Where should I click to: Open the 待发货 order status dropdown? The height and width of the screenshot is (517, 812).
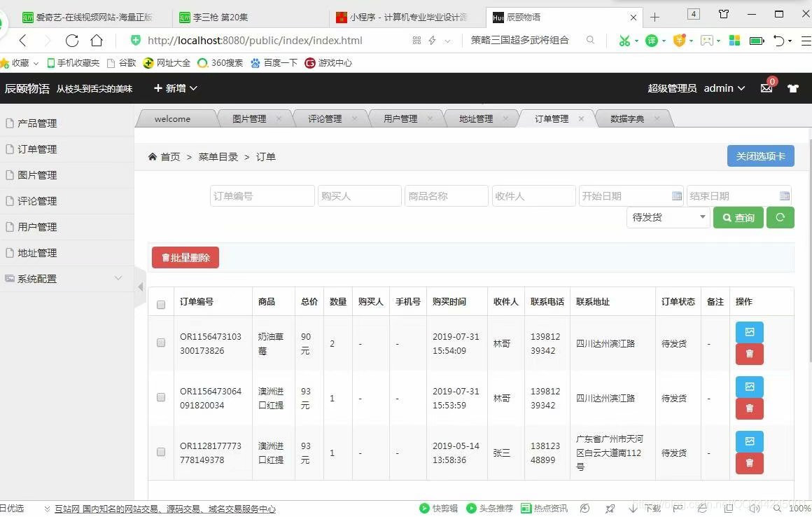[668, 217]
